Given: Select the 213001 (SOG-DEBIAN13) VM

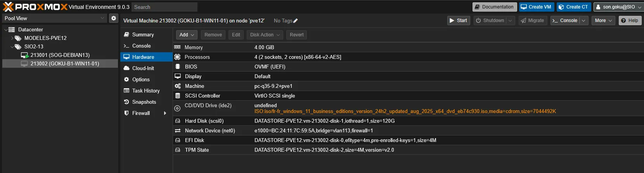Looking at the screenshot, I should coord(60,55).
